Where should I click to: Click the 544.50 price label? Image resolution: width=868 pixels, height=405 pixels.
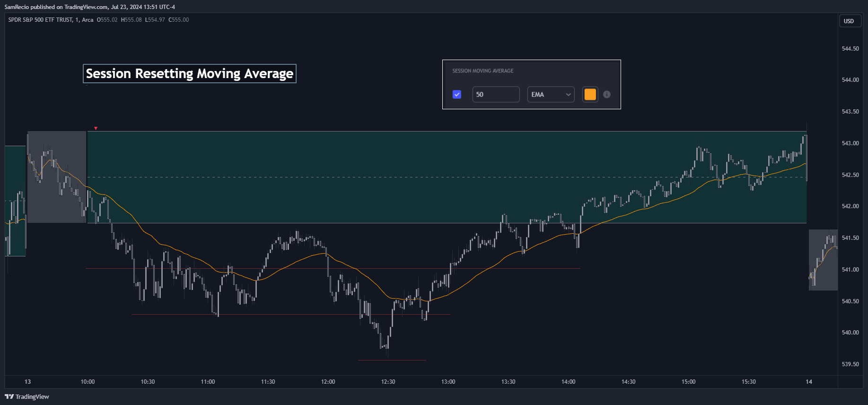click(x=850, y=49)
